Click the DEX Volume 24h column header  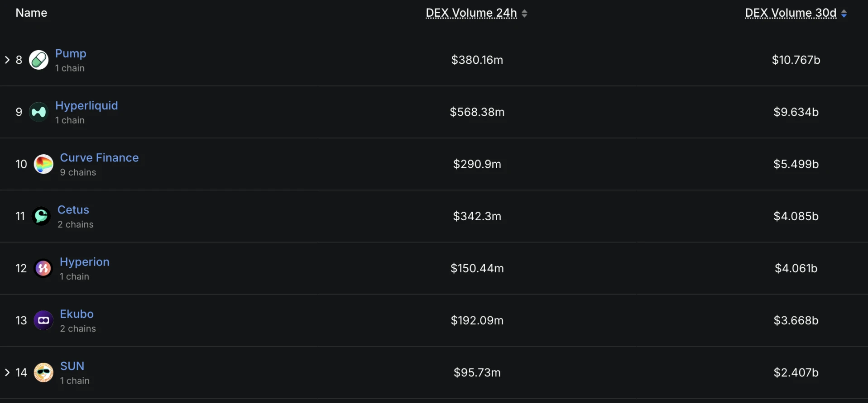[471, 13]
